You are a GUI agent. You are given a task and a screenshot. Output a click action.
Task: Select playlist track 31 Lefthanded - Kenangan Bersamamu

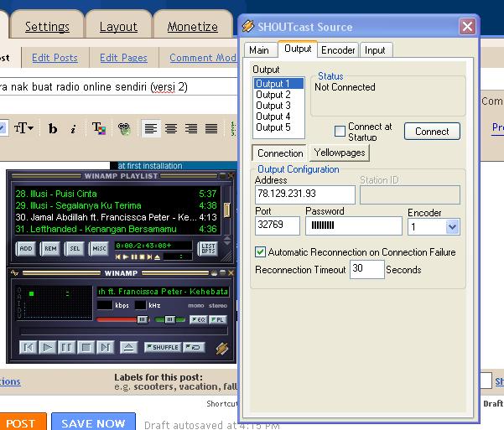coord(117,229)
